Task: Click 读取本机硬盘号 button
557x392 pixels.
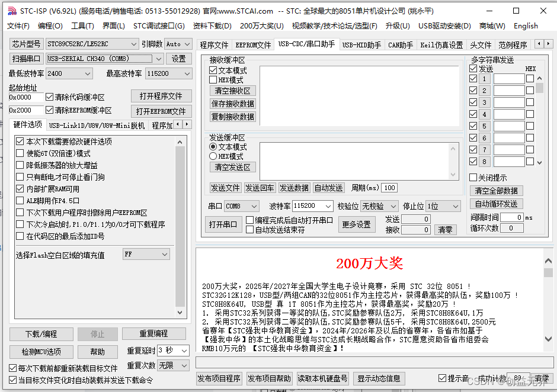Action: pos(322,379)
